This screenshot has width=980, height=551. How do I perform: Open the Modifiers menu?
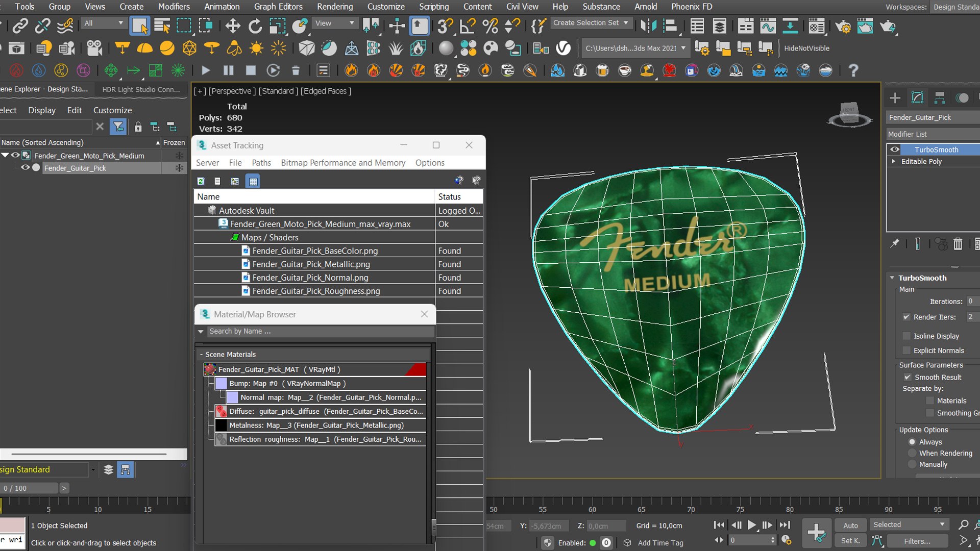(174, 7)
